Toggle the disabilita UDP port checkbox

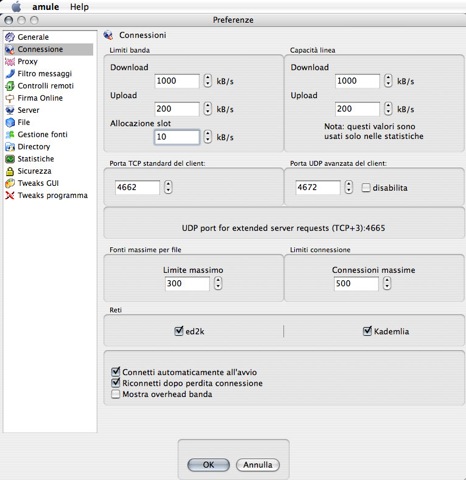(366, 188)
